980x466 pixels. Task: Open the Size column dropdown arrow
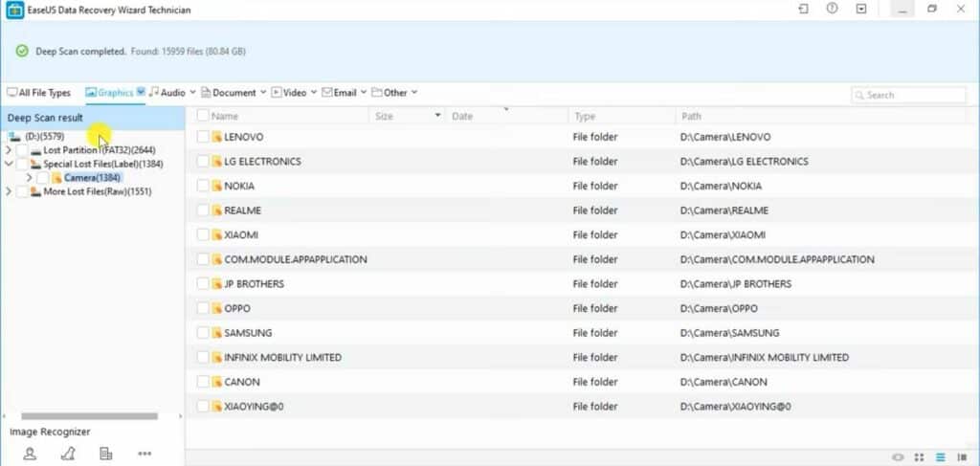point(437,116)
